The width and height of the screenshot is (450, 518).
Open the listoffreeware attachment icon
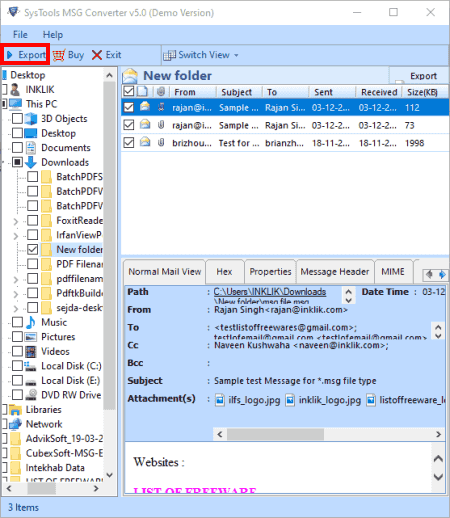coord(371,400)
